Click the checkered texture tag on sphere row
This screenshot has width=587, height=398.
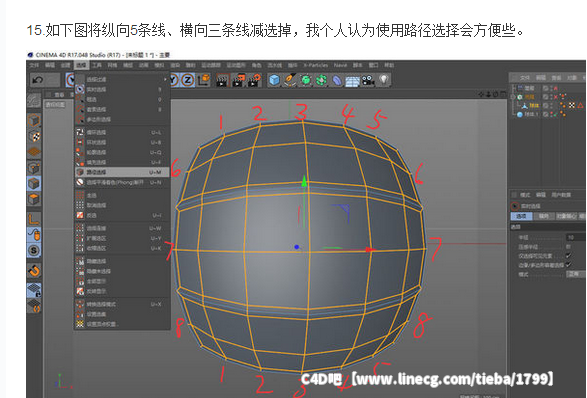click(x=572, y=106)
